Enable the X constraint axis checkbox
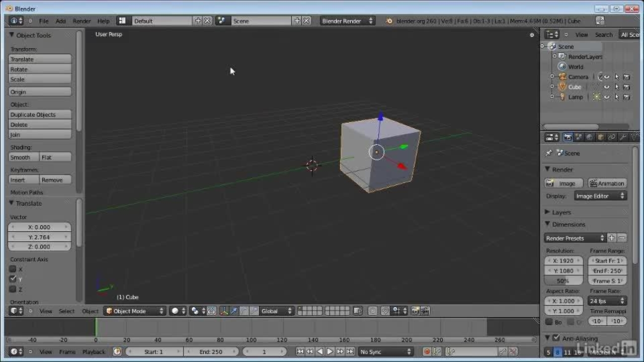Viewport: 644px width, 362px height. click(13, 269)
